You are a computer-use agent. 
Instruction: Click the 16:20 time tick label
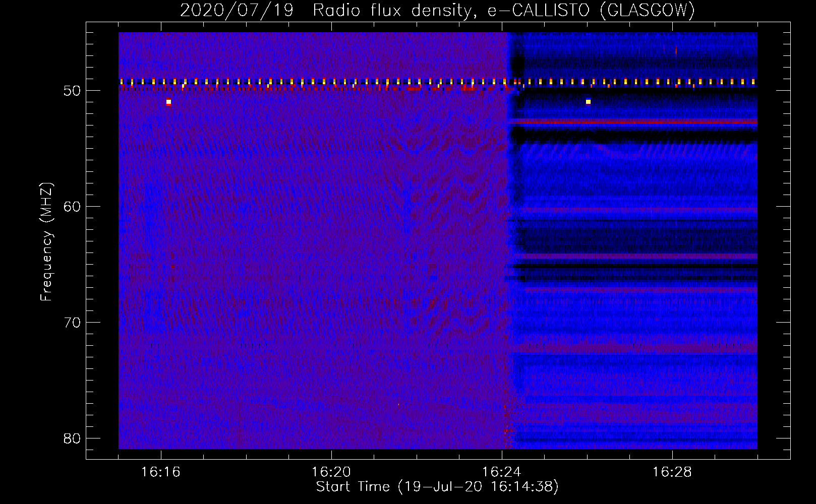pos(331,472)
